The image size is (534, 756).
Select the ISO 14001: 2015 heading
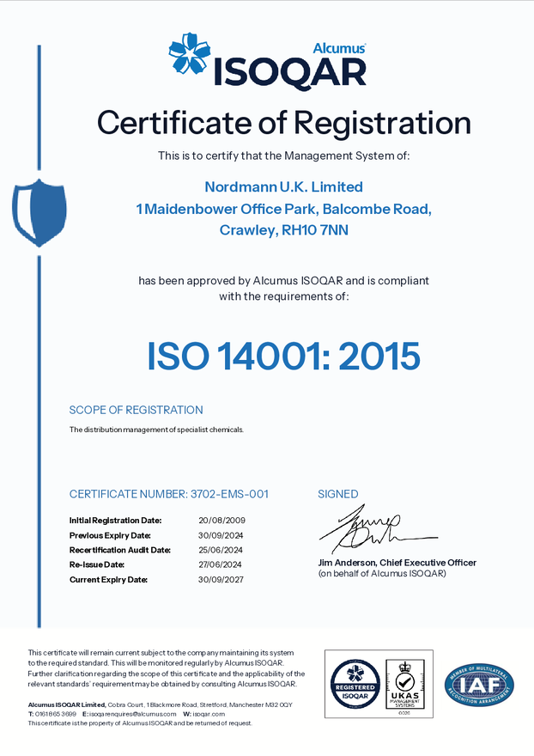pos(284,356)
